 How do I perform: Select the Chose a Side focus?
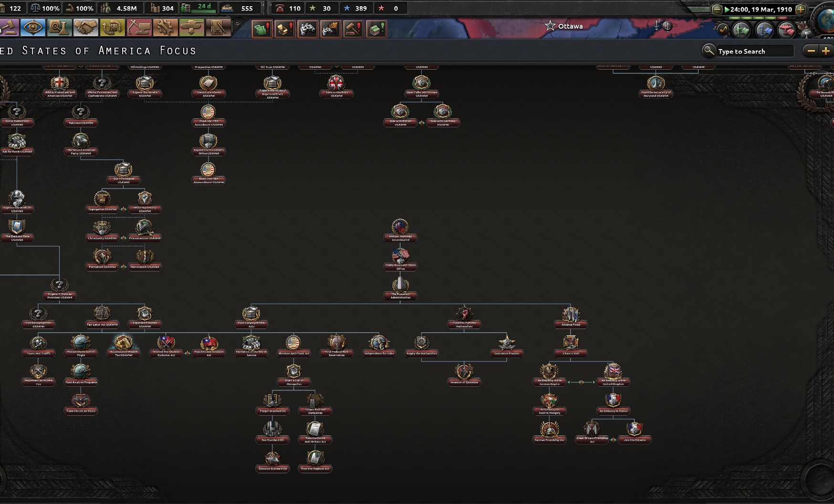pyautogui.click(x=571, y=346)
